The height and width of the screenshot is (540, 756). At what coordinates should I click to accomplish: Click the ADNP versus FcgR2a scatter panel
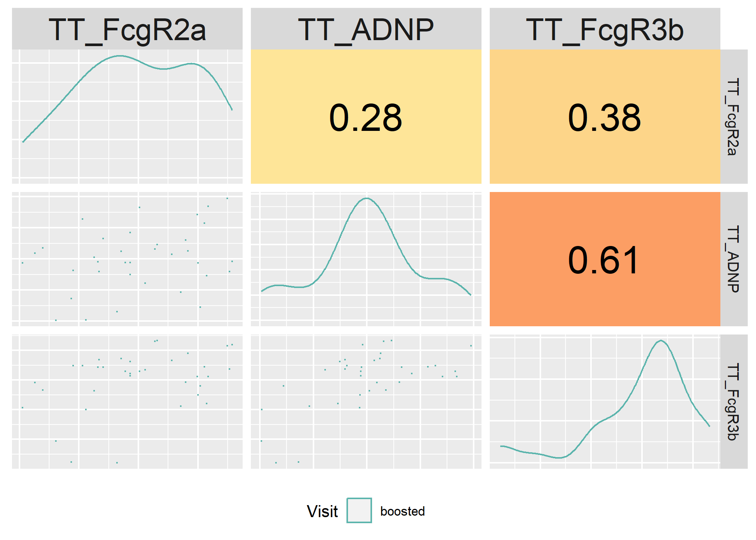[x=127, y=259]
